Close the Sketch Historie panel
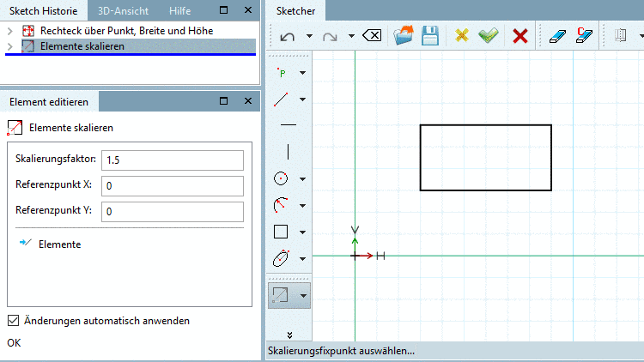Viewport: 644px width, 362px height. [x=248, y=9]
